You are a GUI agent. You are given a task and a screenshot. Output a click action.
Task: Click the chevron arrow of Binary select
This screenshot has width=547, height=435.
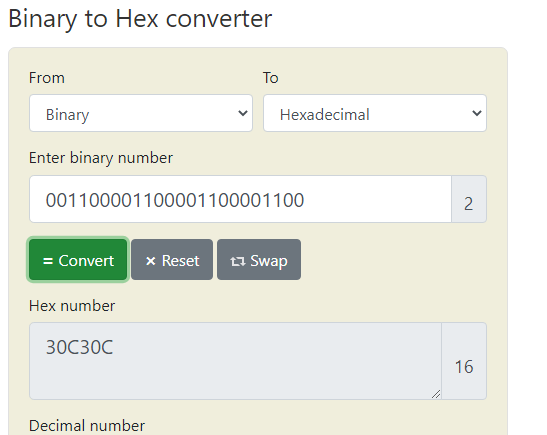243,113
